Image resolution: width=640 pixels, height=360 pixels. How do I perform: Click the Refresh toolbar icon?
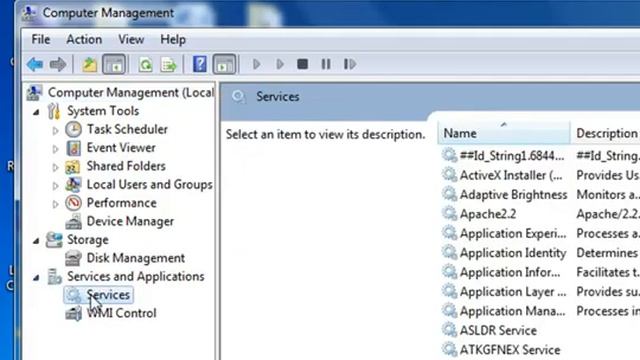[x=145, y=64]
